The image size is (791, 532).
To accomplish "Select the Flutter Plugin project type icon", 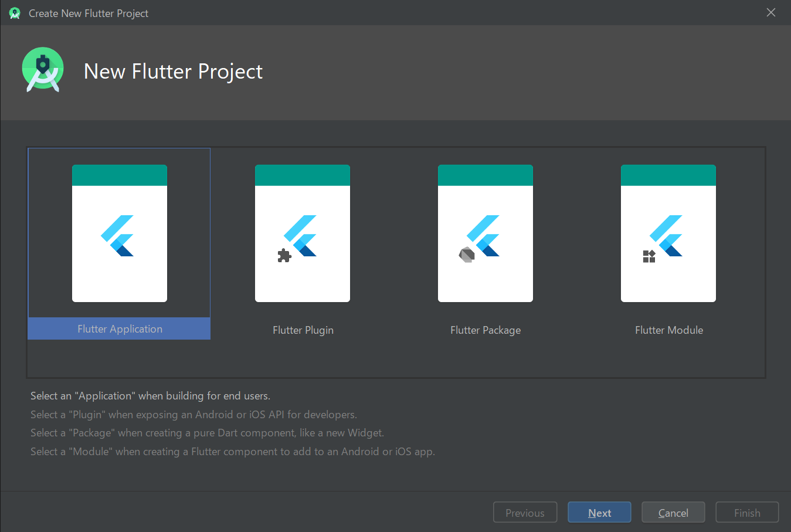I will tap(302, 233).
